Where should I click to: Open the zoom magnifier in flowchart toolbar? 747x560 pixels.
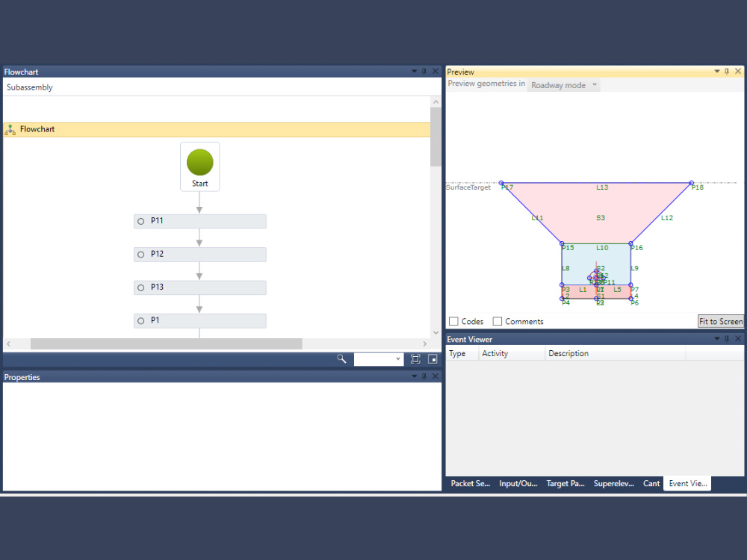341,358
